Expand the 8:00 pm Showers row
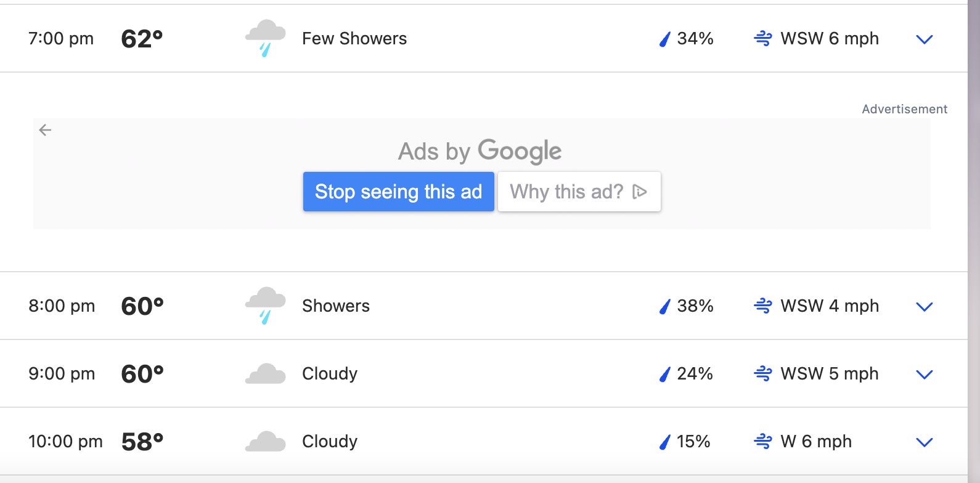Screen dimensions: 980x483 [924, 307]
